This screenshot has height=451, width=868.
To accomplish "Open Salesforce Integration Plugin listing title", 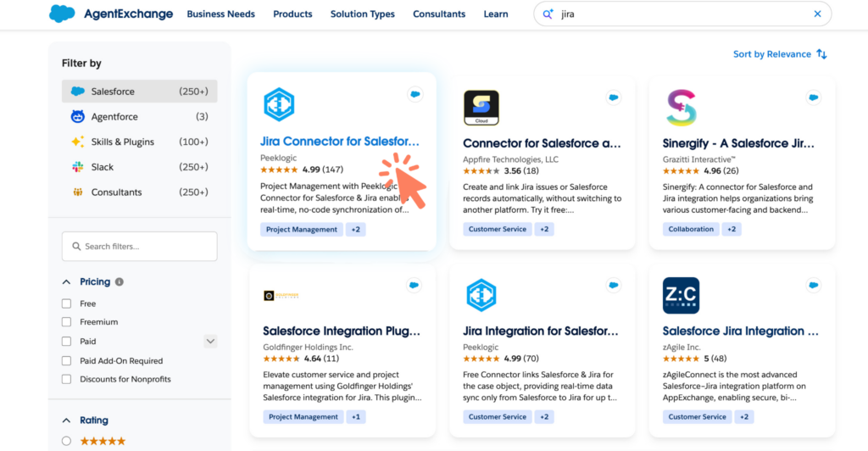I will tap(342, 331).
